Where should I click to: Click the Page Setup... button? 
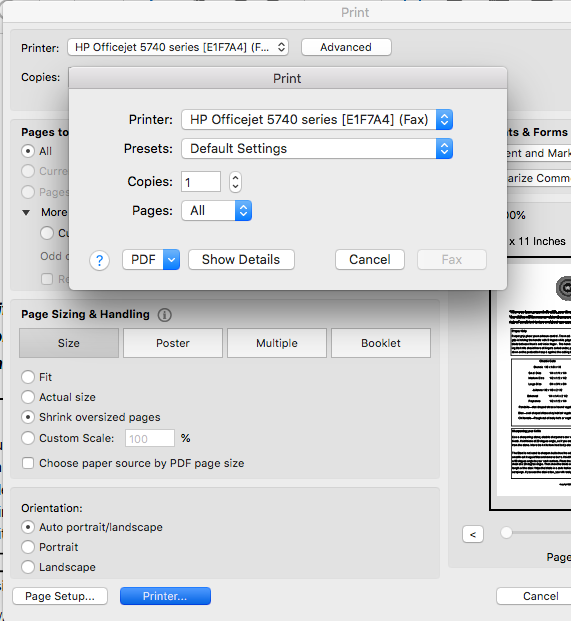60,596
